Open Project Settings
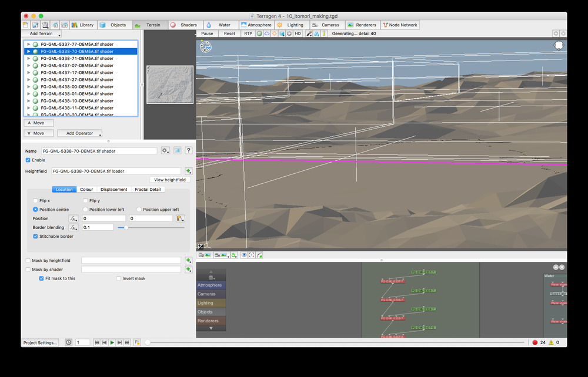Image resolution: width=588 pixels, height=377 pixels. 40,342
